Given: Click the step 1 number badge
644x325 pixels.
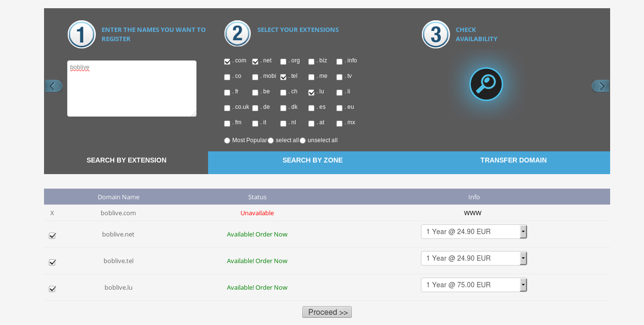Looking at the screenshot, I should pos(82,34).
